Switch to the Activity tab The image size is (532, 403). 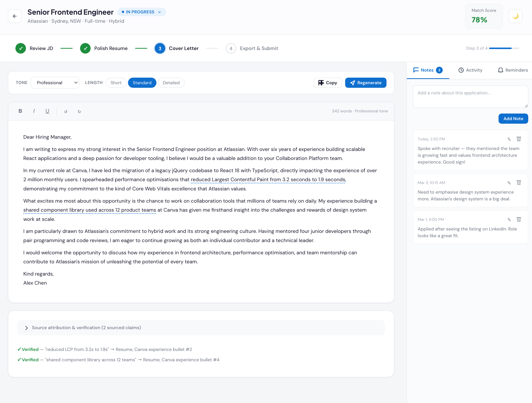click(470, 70)
